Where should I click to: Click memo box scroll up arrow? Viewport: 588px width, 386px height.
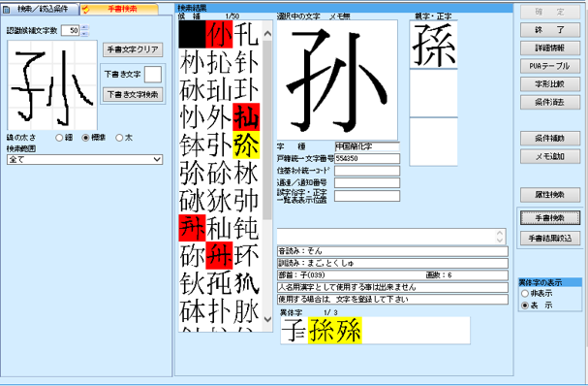coord(500,233)
